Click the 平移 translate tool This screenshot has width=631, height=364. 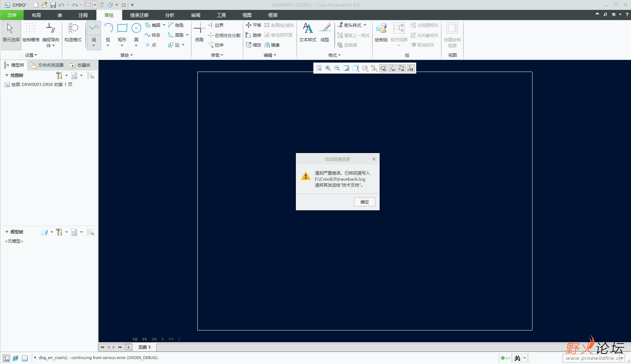coord(254,25)
